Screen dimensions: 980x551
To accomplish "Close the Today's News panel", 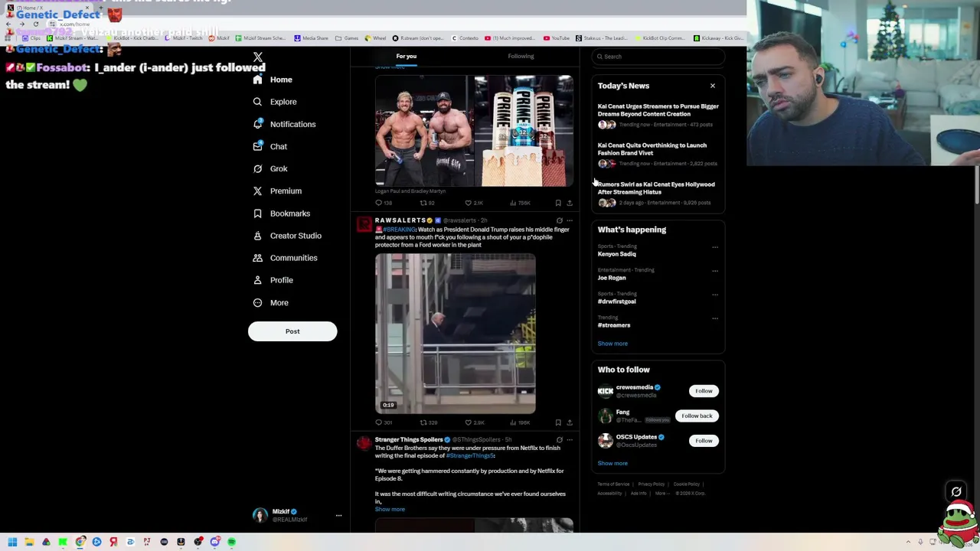I will tap(713, 86).
